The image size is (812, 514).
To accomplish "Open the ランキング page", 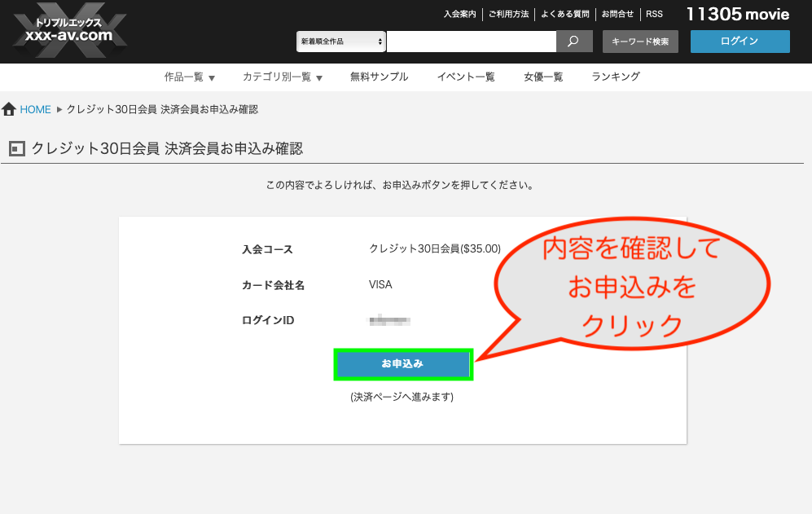I will (616, 77).
